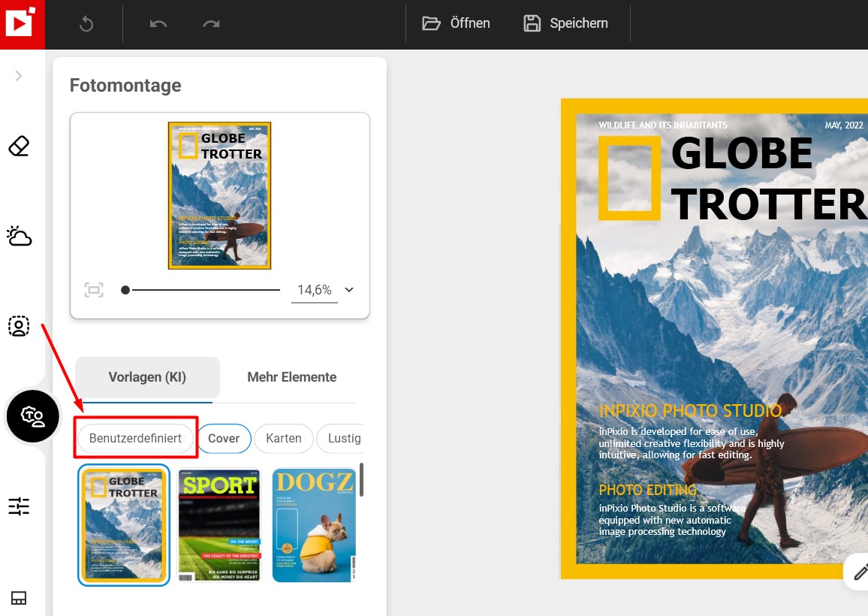Click the reset/revert history icon
This screenshot has width=868, height=616.
pos(86,24)
